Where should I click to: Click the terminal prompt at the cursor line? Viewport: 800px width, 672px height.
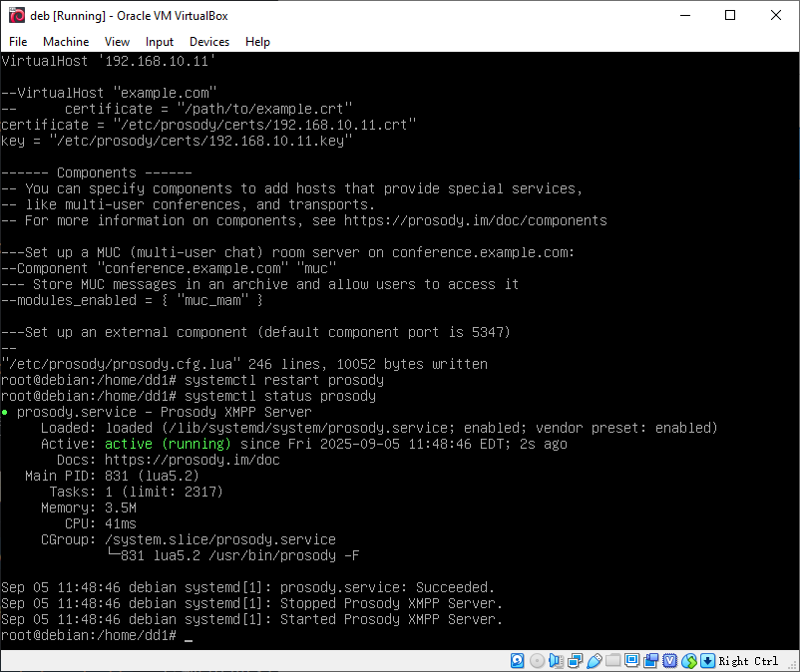(x=189, y=636)
